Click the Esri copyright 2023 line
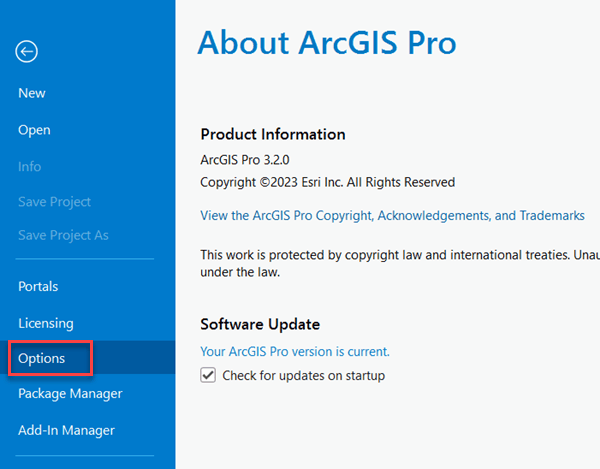This screenshot has height=469, width=600. point(327,183)
